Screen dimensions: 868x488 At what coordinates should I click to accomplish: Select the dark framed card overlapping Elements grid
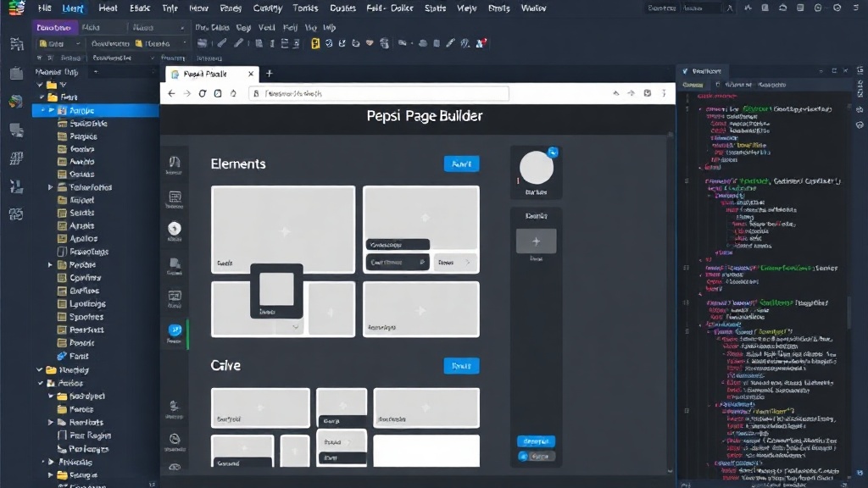[x=276, y=291]
